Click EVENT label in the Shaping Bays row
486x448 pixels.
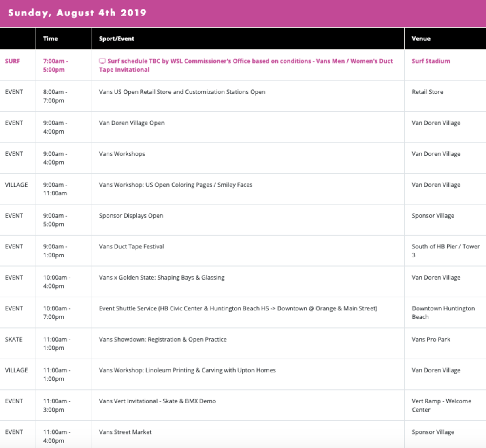tap(14, 278)
